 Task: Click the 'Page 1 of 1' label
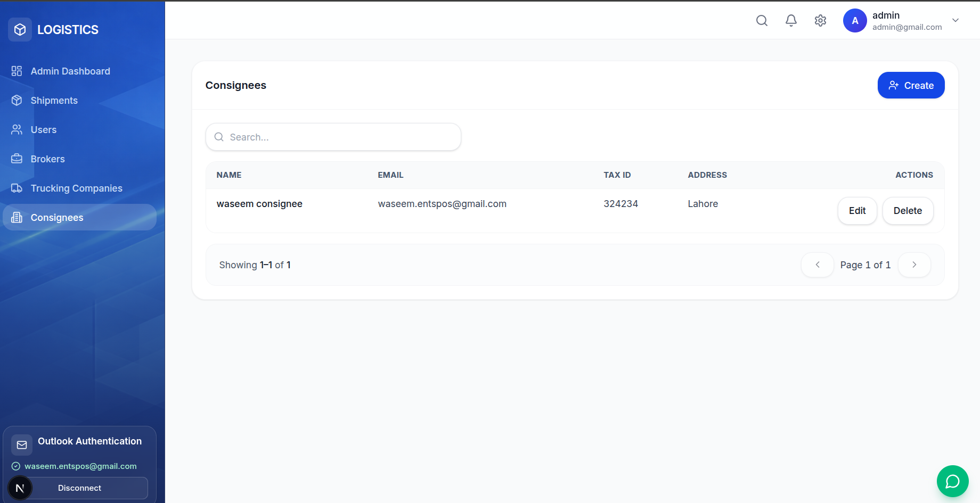pos(865,265)
